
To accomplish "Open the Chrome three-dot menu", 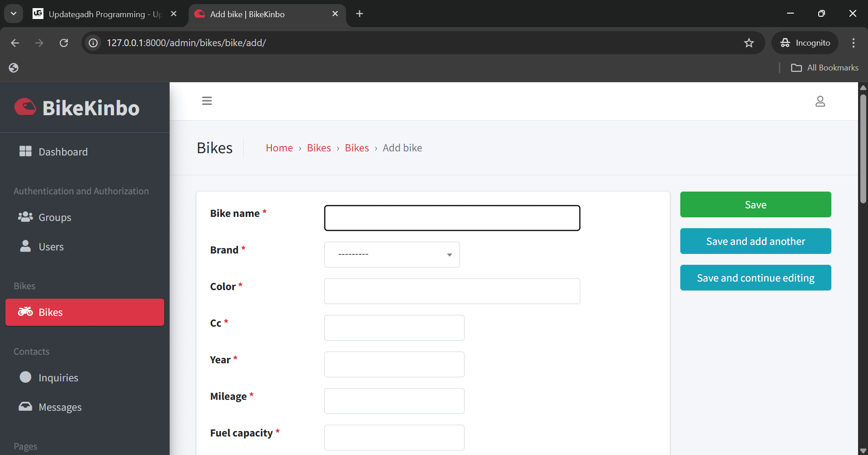I will coord(853,42).
